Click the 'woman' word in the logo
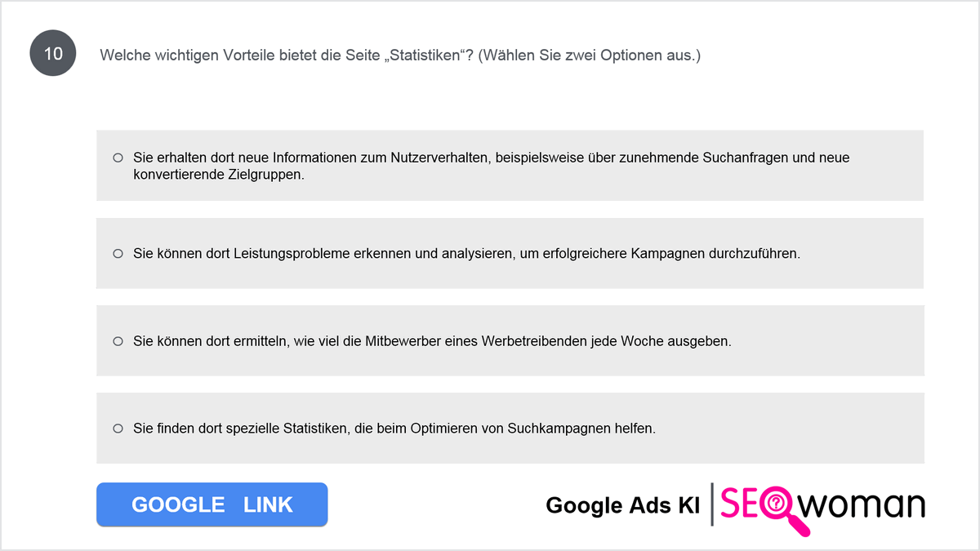 [x=864, y=505]
